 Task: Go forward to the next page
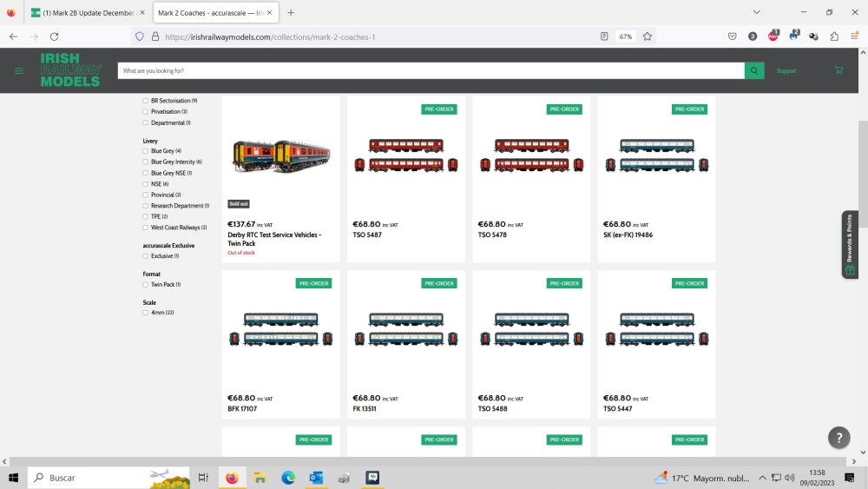pyautogui.click(x=34, y=36)
